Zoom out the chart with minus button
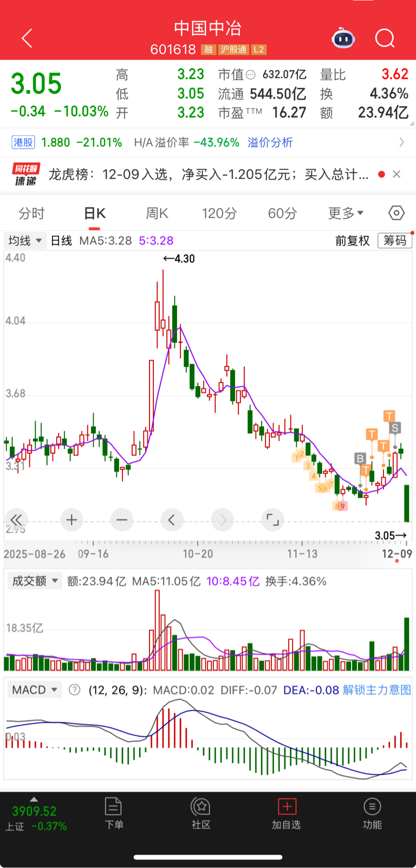This screenshot has height=868, width=416. (x=122, y=520)
